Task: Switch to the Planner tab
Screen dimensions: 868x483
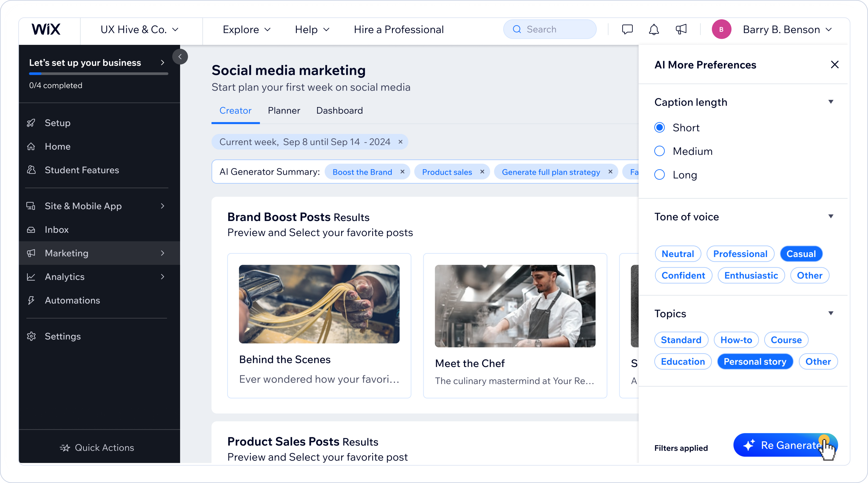Action: click(x=284, y=111)
